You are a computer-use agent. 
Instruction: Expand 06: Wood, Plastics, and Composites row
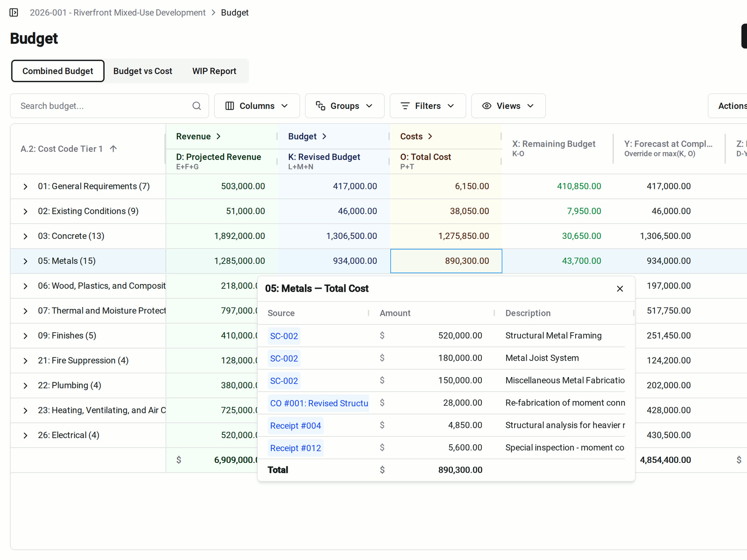pyautogui.click(x=25, y=286)
